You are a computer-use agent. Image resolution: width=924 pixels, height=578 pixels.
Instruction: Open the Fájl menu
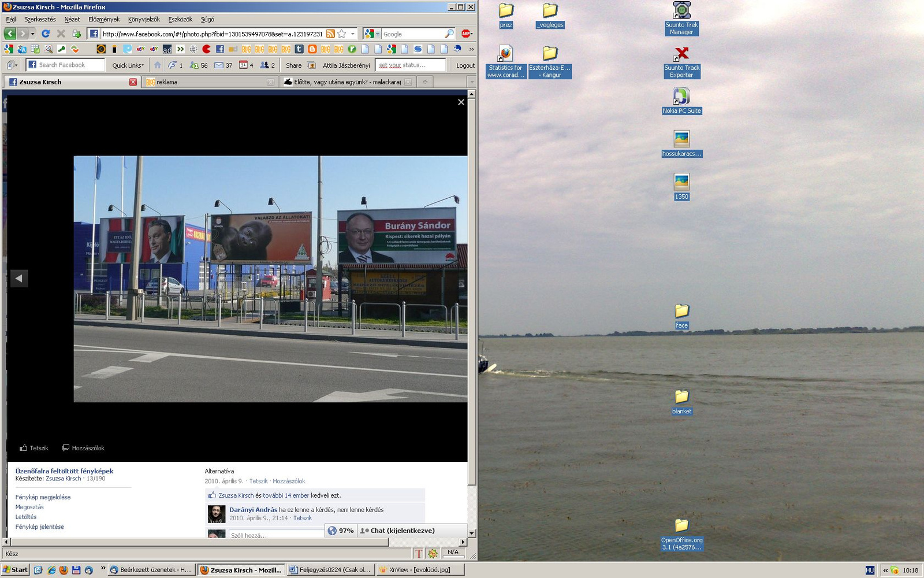11,19
